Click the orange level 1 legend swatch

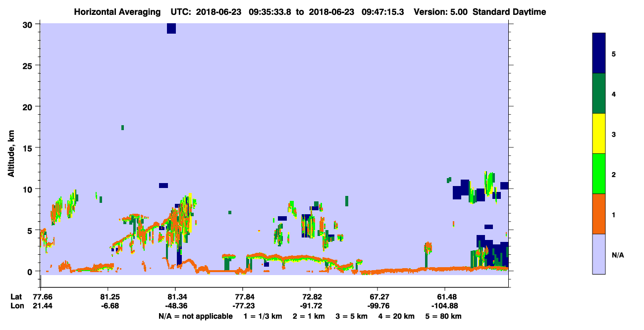coord(599,214)
